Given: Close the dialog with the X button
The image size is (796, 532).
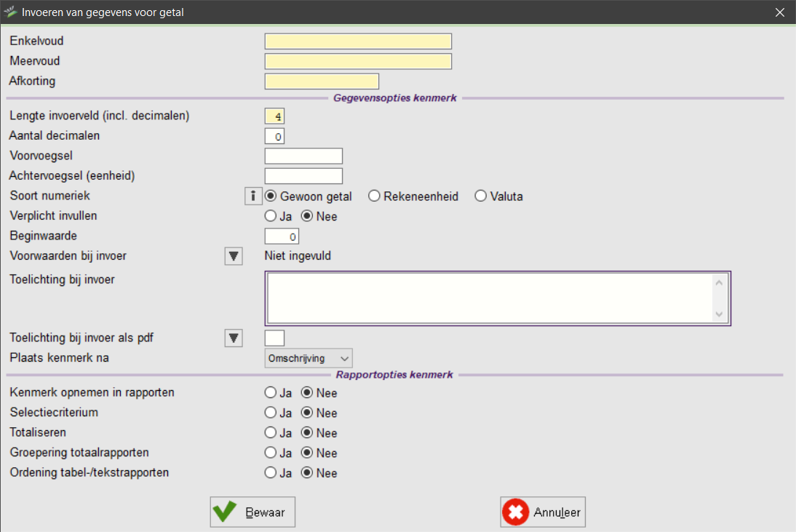Looking at the screenshot, I should (780, 12).
